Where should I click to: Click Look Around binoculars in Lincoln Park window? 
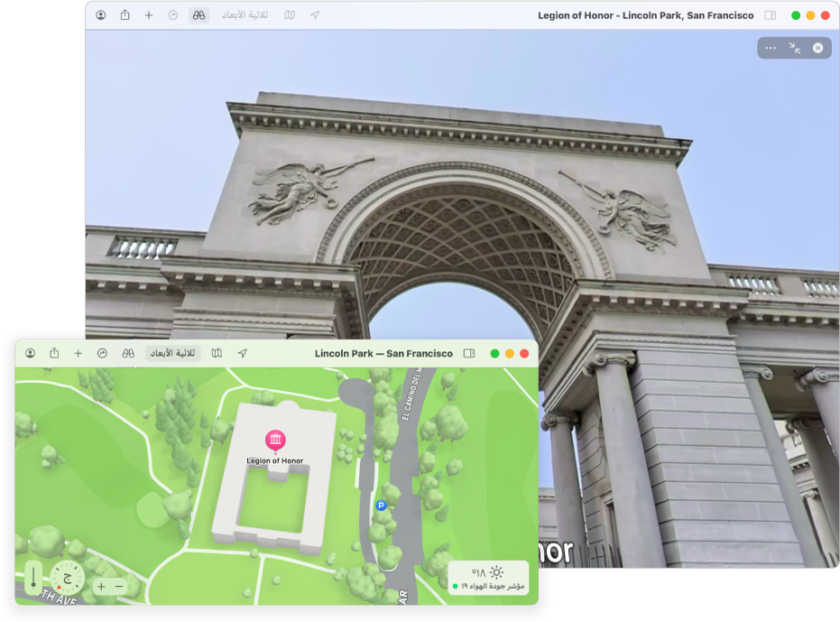pyautogui.click(x=128, y=354)
